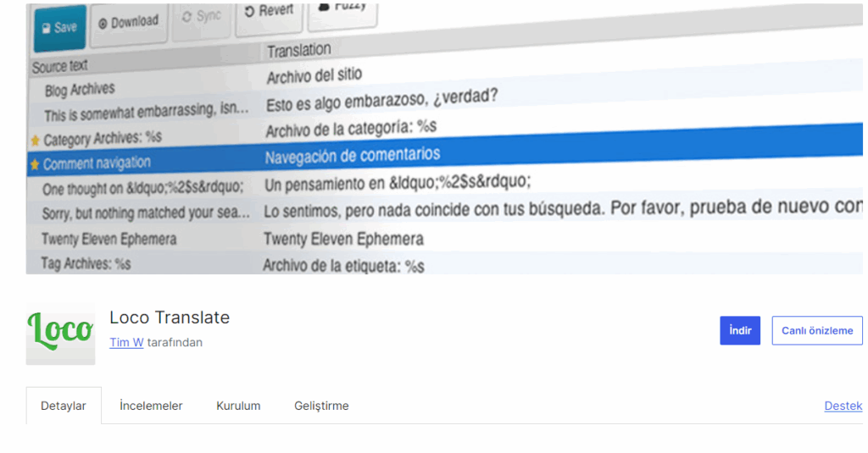Click the "Source text" column header

tap(60, 67)
